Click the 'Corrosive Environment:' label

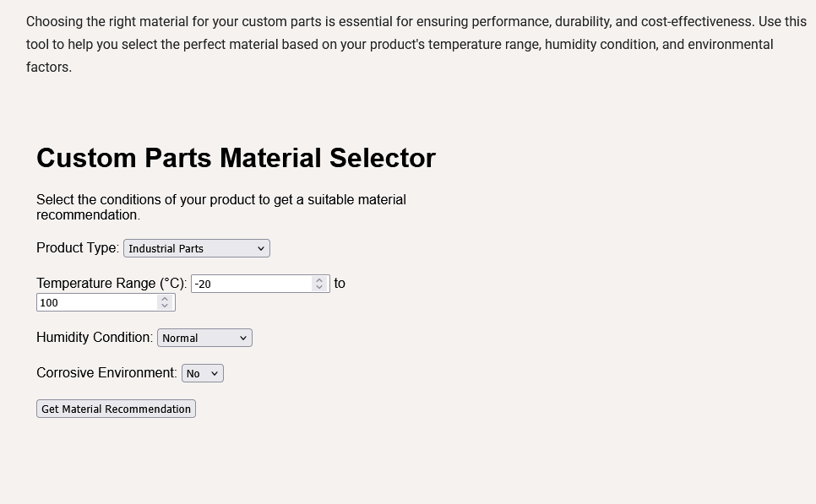106,373
